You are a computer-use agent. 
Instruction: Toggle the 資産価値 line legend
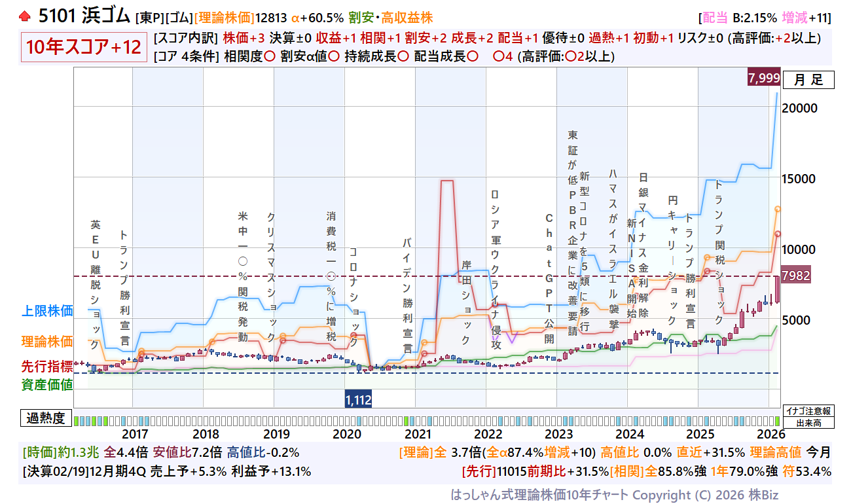point(48,386)
